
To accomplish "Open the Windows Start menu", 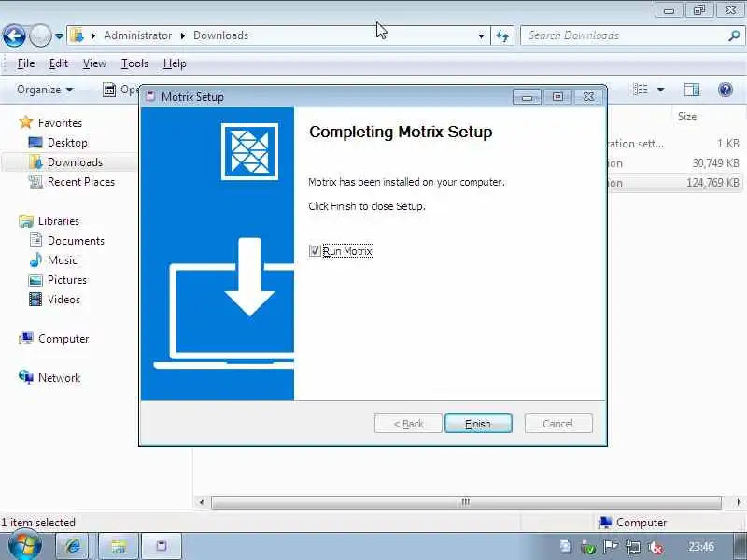I will coord(25,546).
